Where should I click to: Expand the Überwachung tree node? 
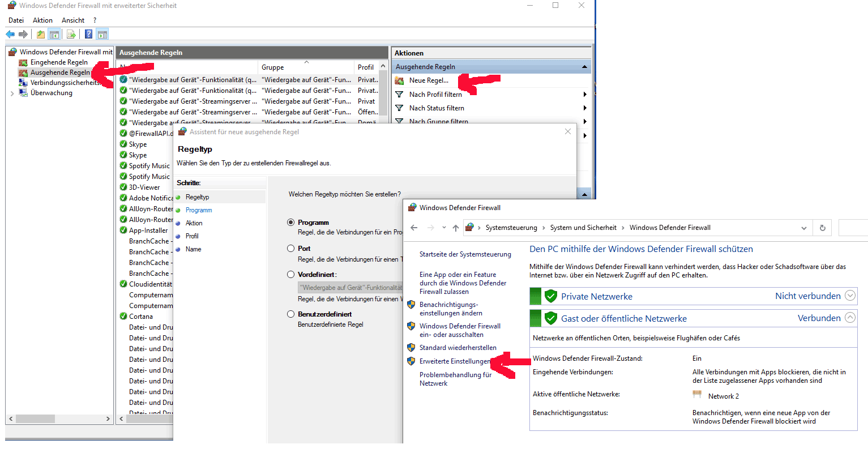click(x=12, y=93)
